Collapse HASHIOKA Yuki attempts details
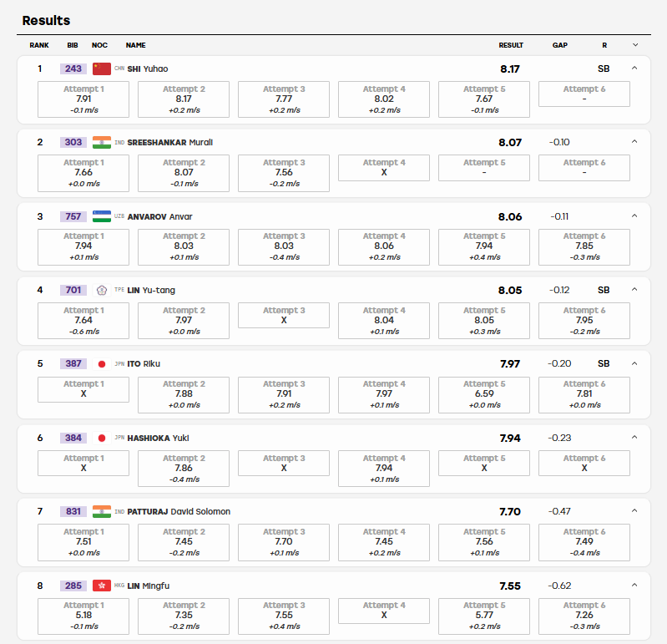The width and height of the screenshot is (667, 644). tap(634, 437)
